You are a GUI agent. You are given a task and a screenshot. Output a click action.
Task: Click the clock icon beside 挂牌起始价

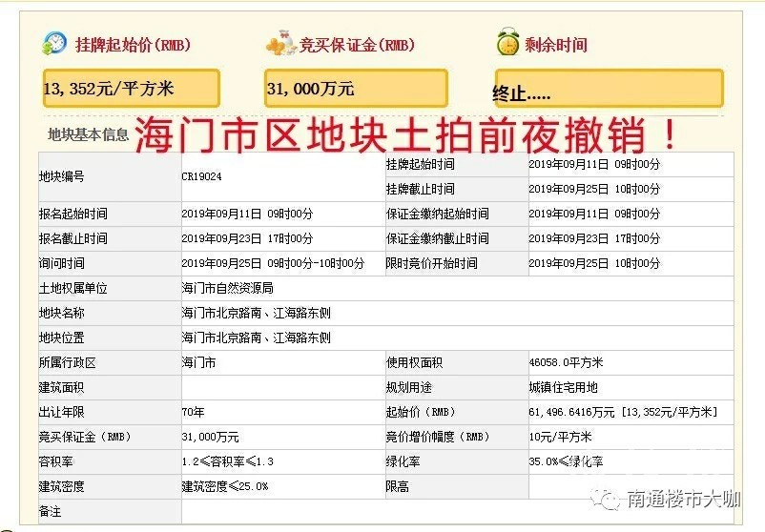(x=54, y=44)
